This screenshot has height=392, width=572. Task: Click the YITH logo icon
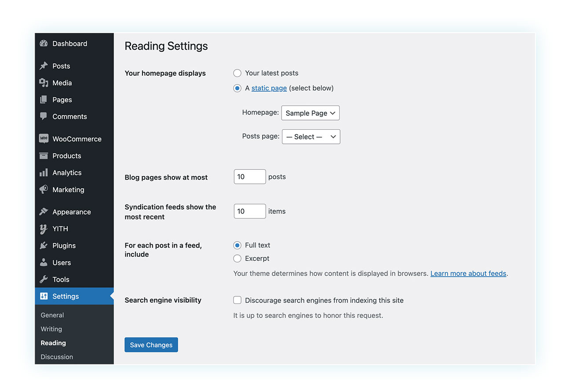[x=44, y=229]
